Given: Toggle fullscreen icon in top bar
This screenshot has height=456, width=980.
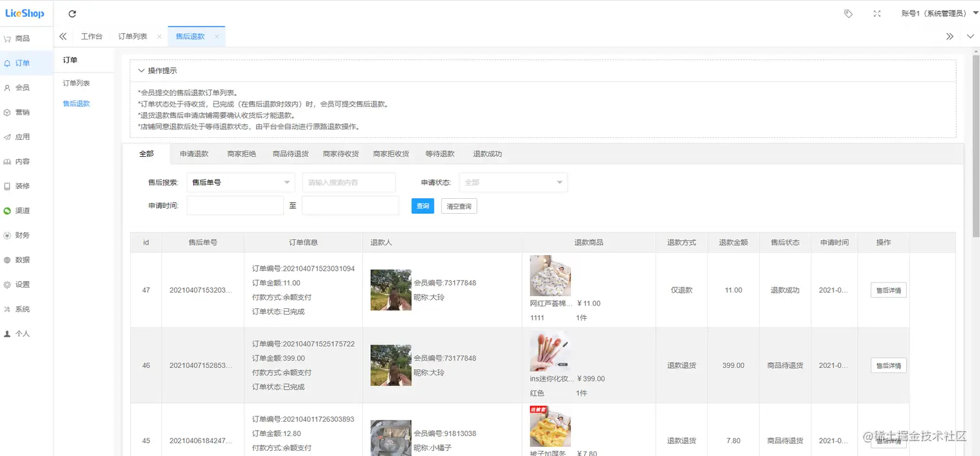Looking at the screenshot, I should [877, 14].
